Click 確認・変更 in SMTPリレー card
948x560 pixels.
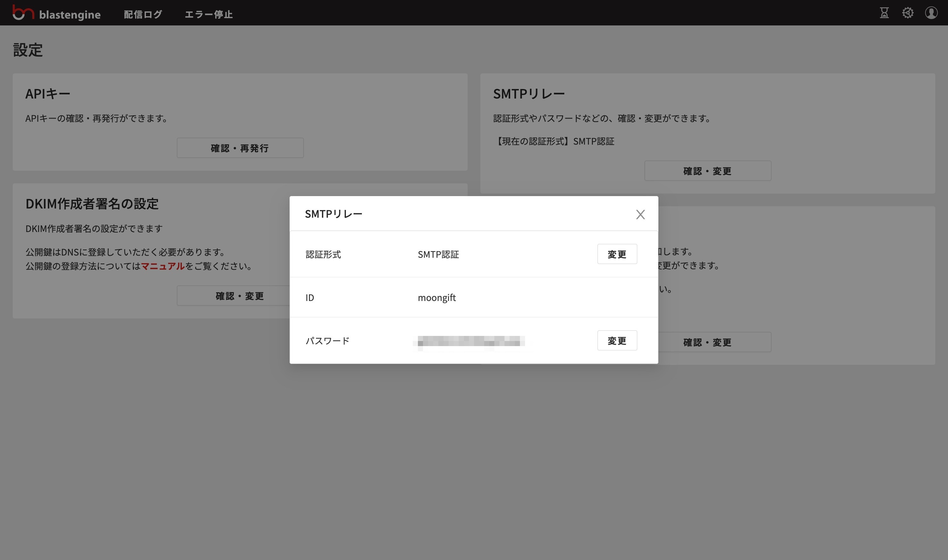click(x=707, y=171)
